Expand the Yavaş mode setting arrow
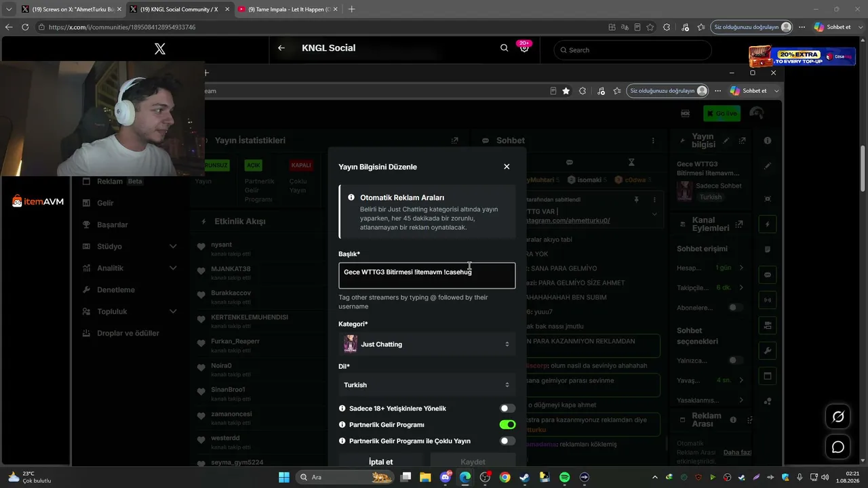 click(x=741, y=380)
